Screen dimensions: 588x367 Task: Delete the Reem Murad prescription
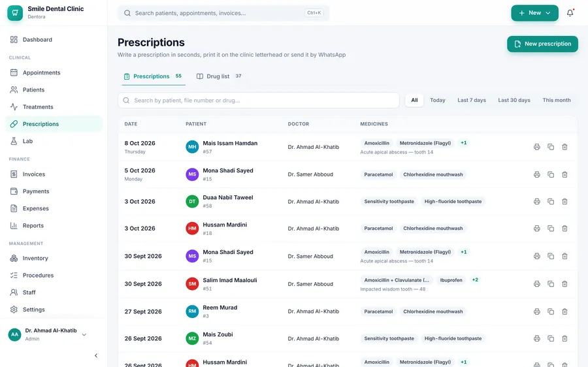point(564,311)
